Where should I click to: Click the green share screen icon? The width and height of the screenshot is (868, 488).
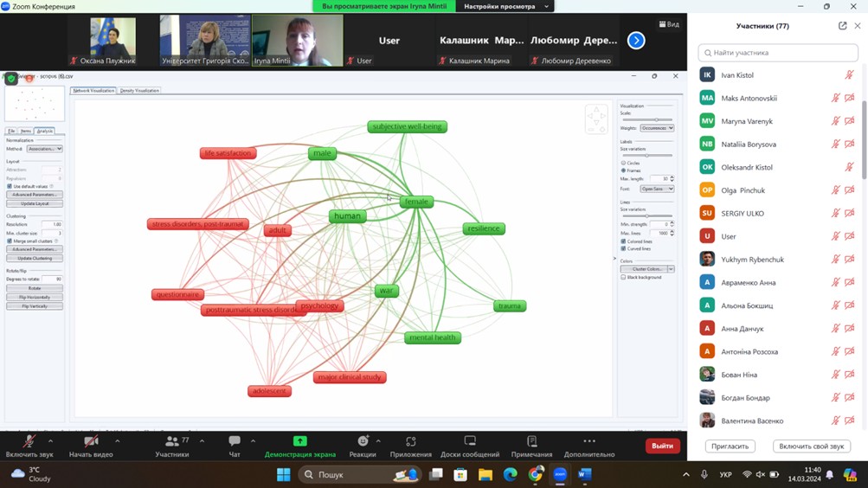click(299, 441)
